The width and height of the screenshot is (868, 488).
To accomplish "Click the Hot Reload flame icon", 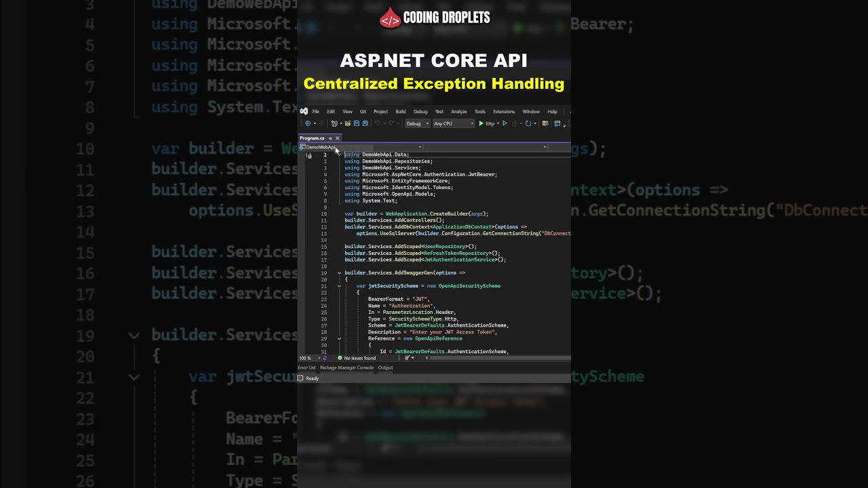I will pos(515,123).
